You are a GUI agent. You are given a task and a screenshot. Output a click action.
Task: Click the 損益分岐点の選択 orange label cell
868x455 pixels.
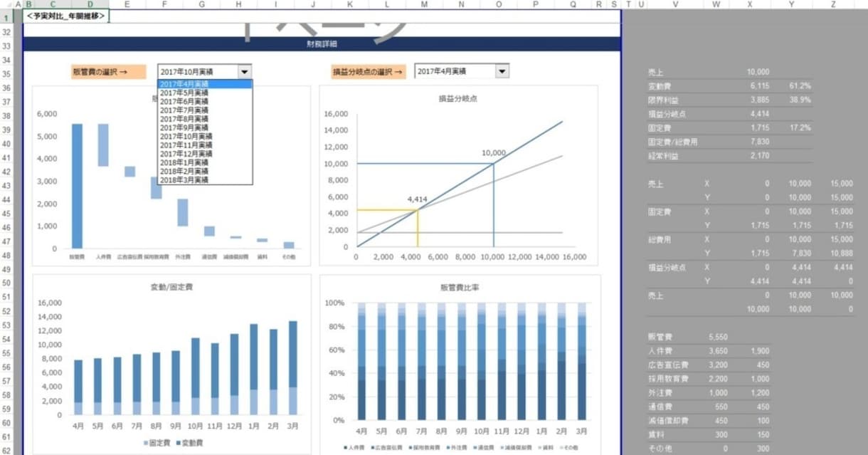tap(369, 72)
